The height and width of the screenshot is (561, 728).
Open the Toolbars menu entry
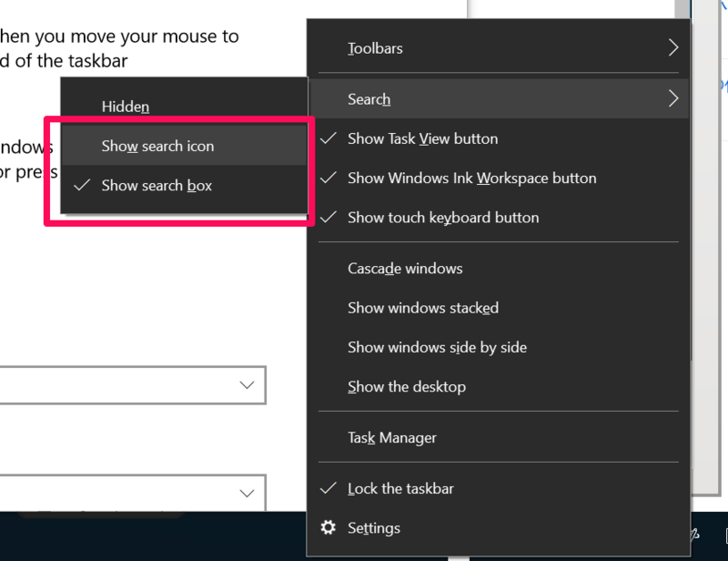click(375, 48)
